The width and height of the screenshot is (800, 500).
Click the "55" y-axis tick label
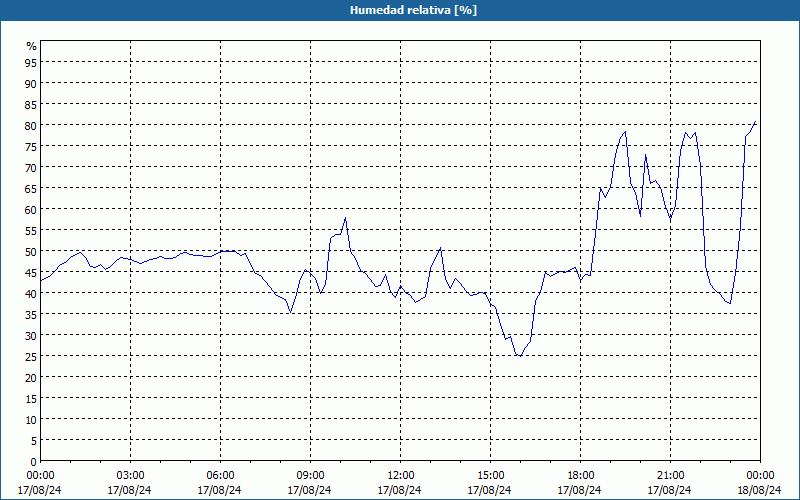click(31, 230)
